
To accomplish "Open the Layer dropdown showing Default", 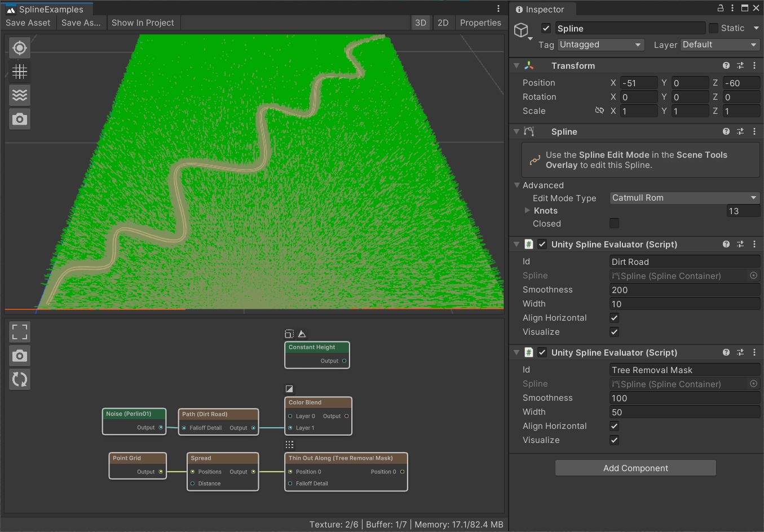I will tap(720, 45).
